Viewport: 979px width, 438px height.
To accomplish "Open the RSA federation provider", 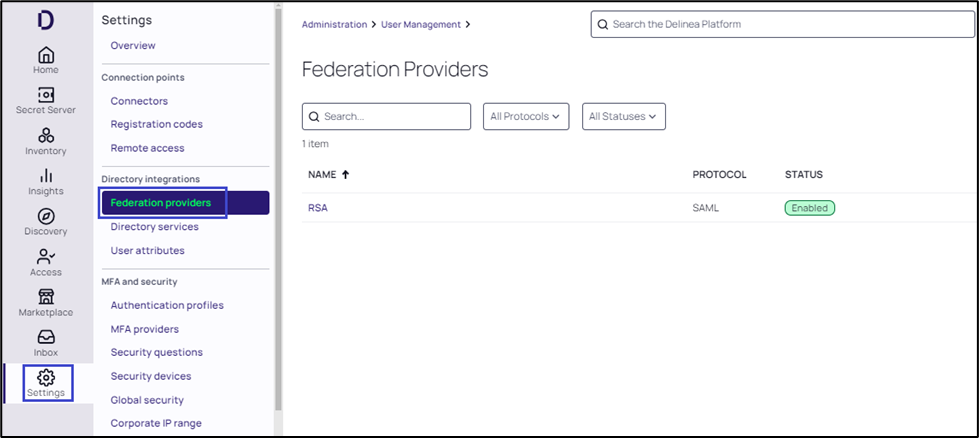I will [318, 208].
